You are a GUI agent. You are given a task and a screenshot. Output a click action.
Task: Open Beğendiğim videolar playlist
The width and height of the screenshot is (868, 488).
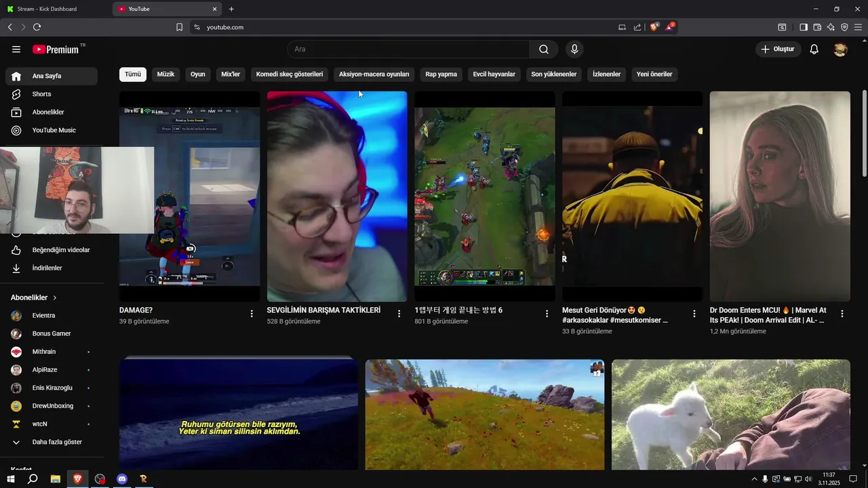pos(52,250)
